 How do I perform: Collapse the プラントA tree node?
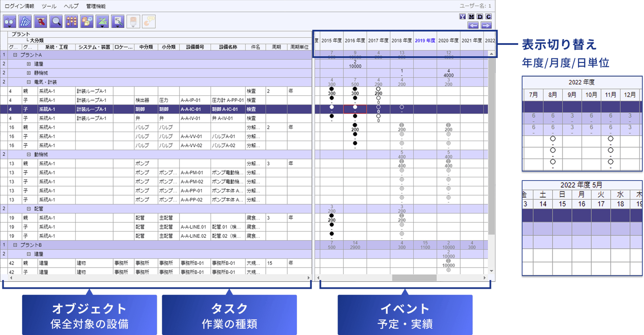pos(15,55)
